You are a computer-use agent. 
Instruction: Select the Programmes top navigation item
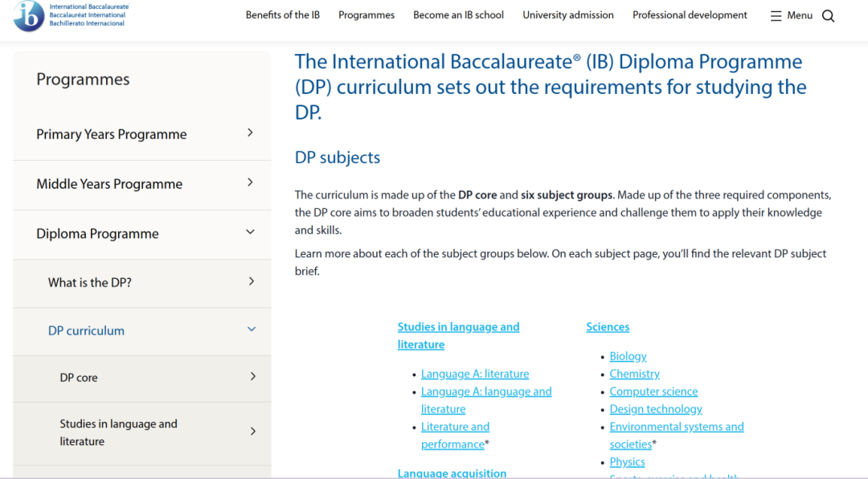tap(366, 15)
